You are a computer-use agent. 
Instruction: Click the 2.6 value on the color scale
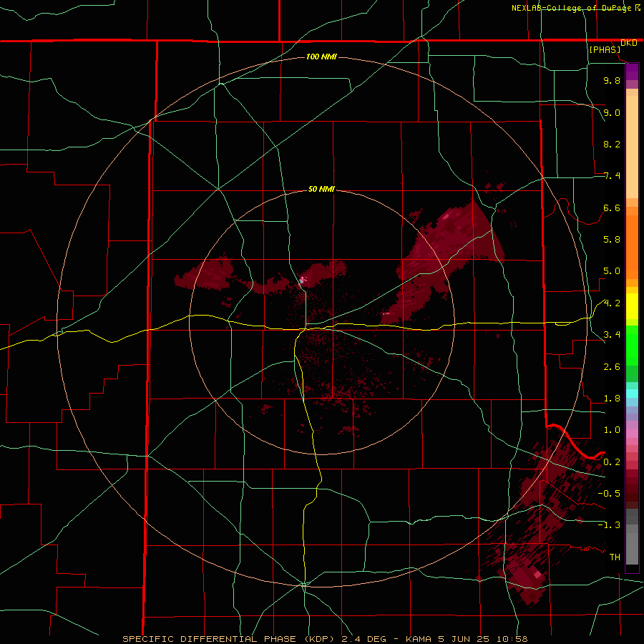click(x=612, y=367)
